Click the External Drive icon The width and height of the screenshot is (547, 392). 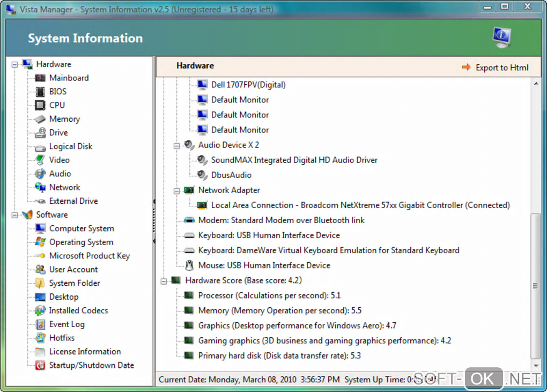[40, 201]
